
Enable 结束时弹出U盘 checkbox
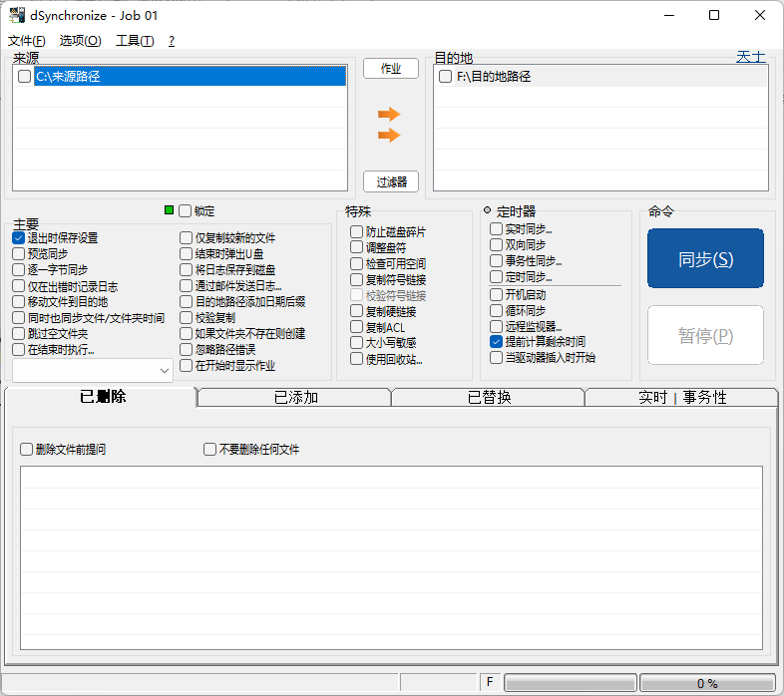(x=186, y=254)
